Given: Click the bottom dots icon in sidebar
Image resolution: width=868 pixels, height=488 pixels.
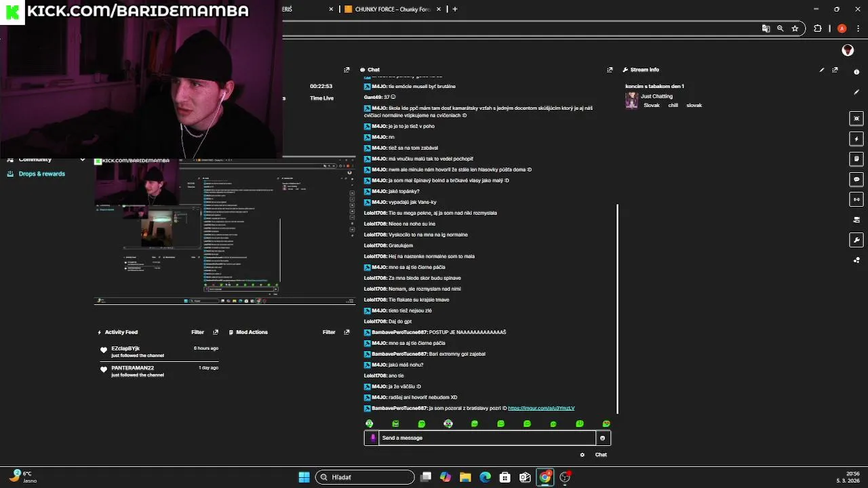Looking at the screenshot, I should pos(856,260).
